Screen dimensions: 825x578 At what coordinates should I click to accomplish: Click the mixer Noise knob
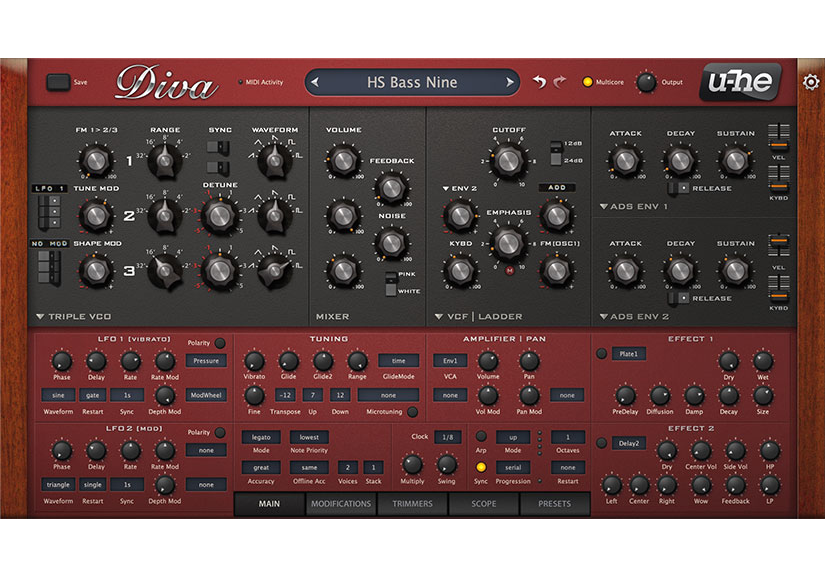coord(392,243)
